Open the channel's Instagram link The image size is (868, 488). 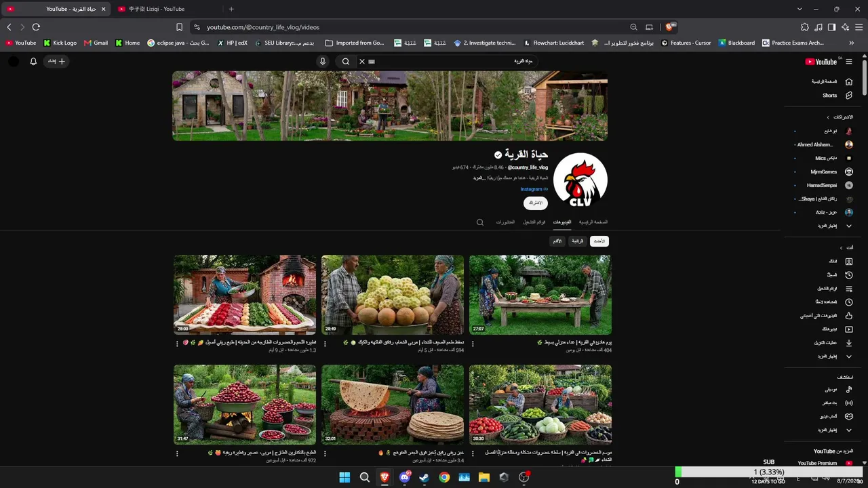tap(531, 189)
